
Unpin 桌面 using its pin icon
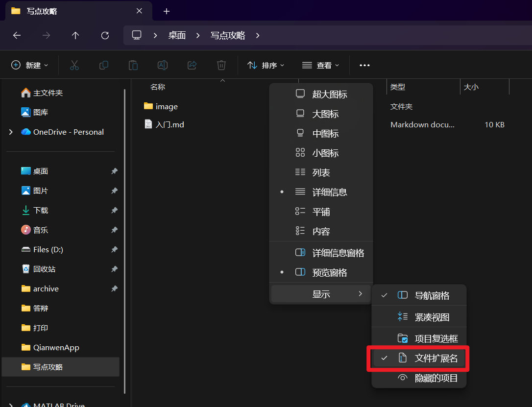click(x=114, y=171)
